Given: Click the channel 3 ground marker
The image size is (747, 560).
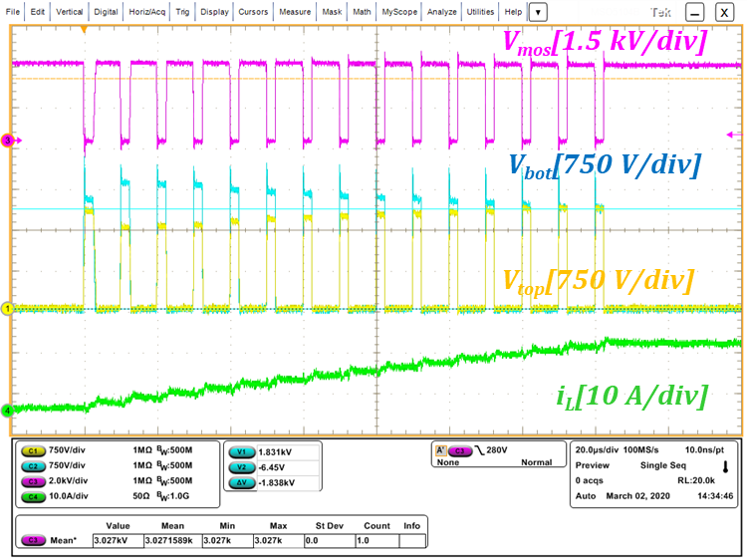Looking at the screenshot, I should (7, 140).
